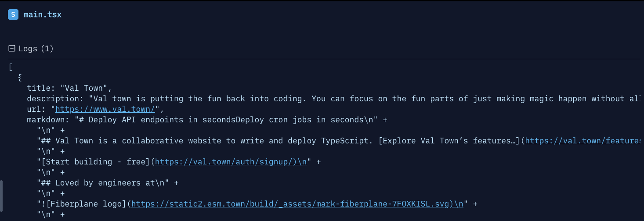Collapse the Logs section minus icon

pyautogui.click(x=12, y=48)
